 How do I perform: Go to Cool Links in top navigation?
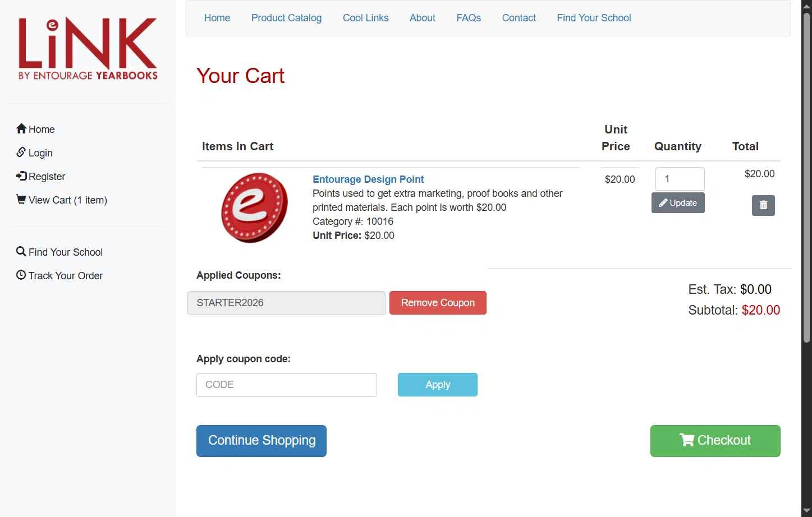(x=366, y=18)
